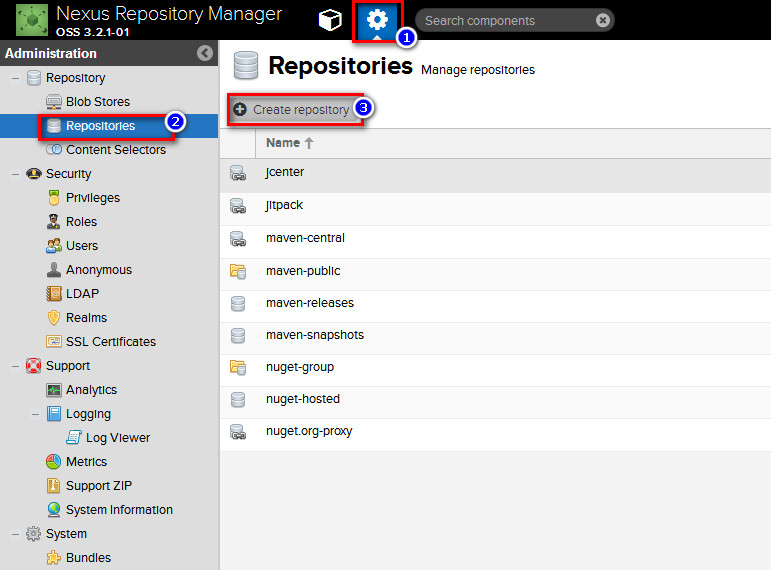Open LDAP configuration
The height and width of the screenshot is (570, 771).
click(x=83, y=294)
